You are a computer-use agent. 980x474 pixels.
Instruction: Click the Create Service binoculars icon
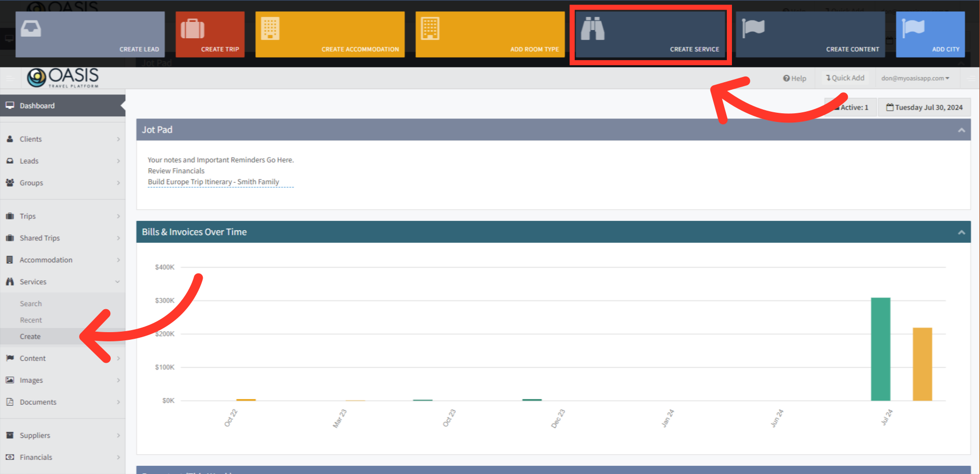[593, 29]
